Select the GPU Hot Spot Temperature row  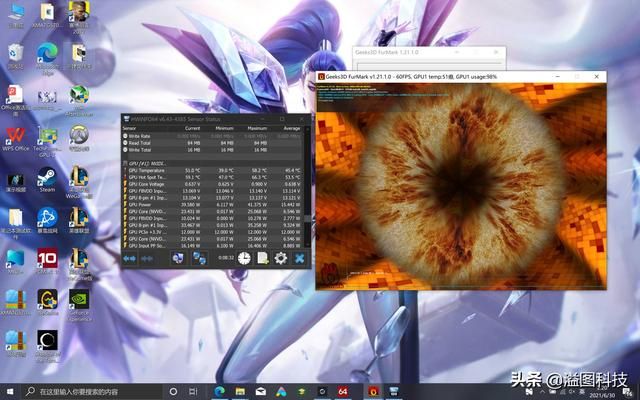coord(212,177)
